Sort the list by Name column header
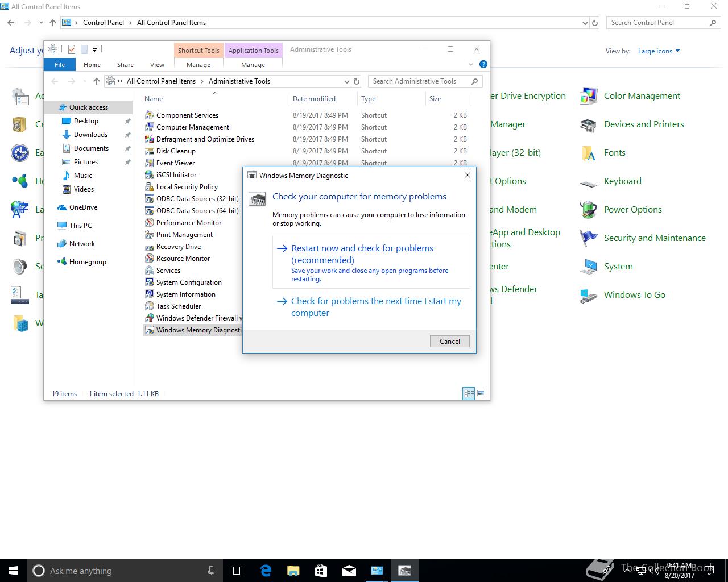Screen dimensions: 728x582 [x=215, y=99]
